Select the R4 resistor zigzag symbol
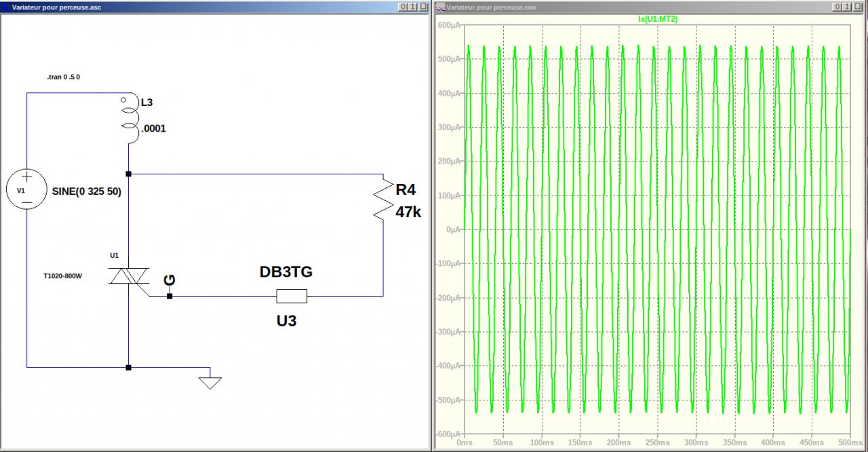This screenshot has width=868, height=452. coord(382,198)
